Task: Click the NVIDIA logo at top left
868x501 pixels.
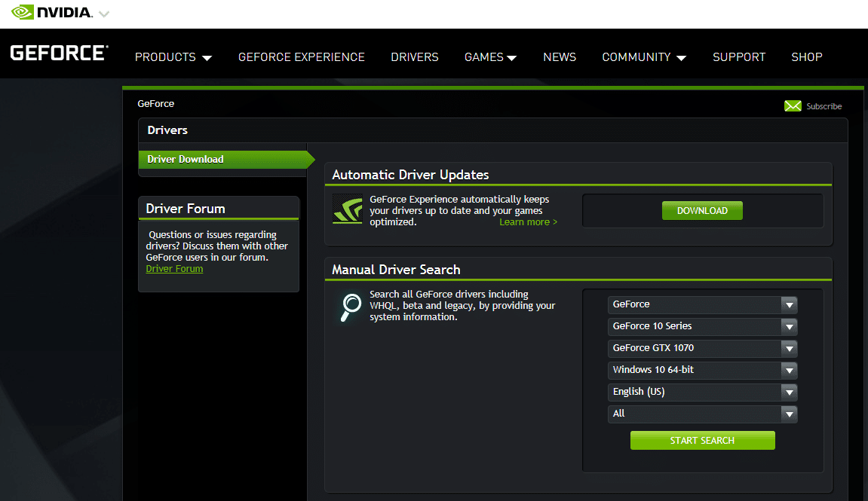Action: pos(51,13)
